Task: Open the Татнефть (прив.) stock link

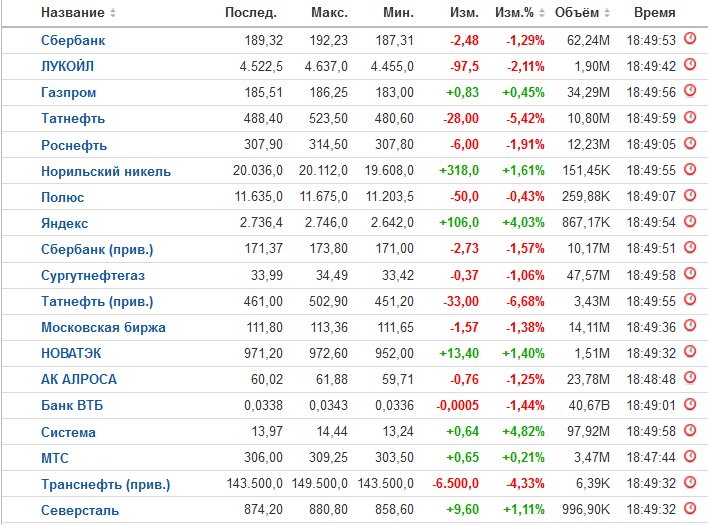Action: coord(97,302)
